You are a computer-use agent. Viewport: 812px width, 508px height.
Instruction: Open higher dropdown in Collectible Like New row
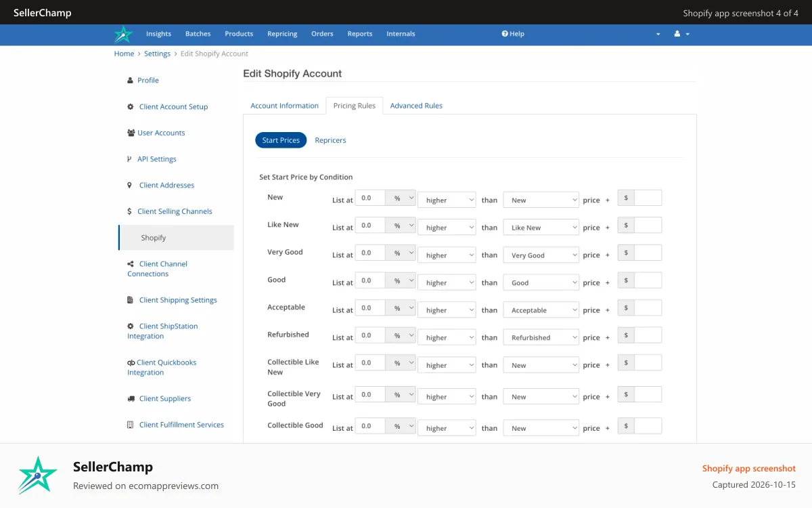pos(447,365)
